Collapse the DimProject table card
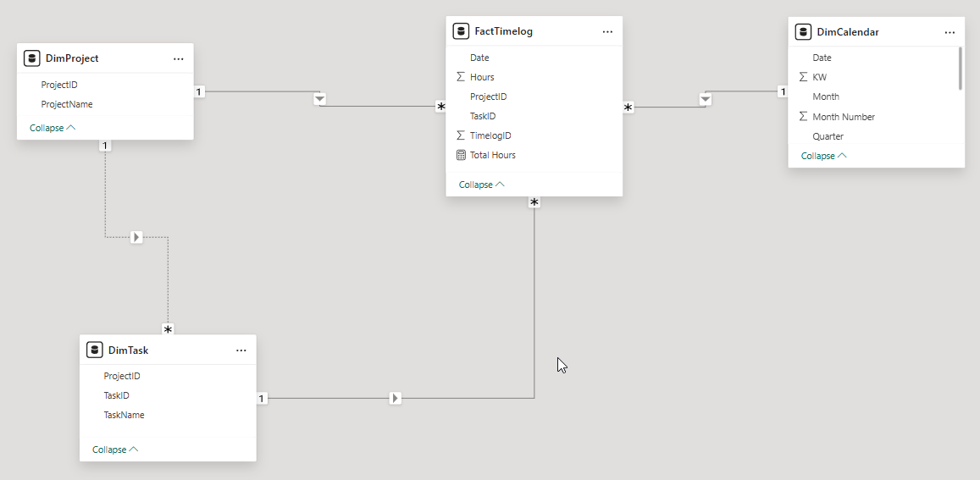The width and height of the screenshot is (980, 480). pyautogui.click(x=53, y=128)
